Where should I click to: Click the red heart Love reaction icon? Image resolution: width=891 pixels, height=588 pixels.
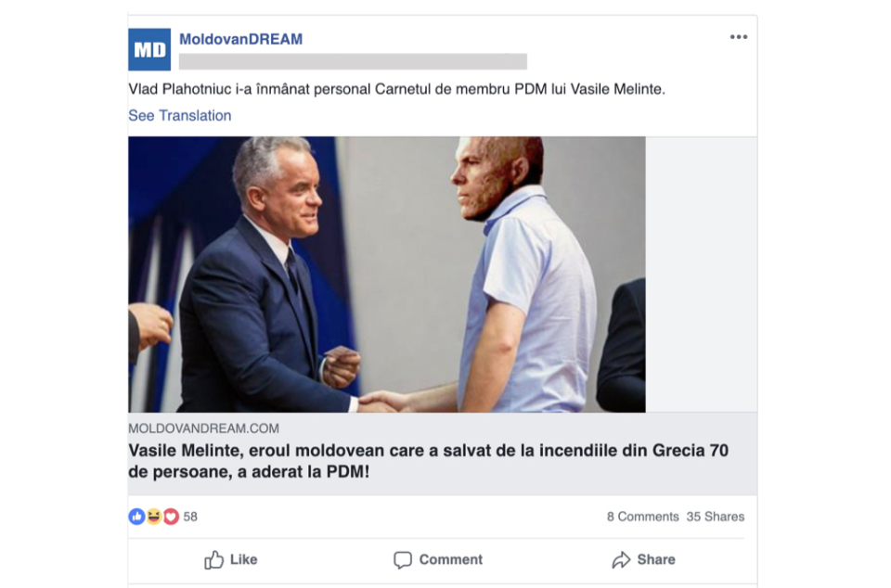[x=171, y=517]
